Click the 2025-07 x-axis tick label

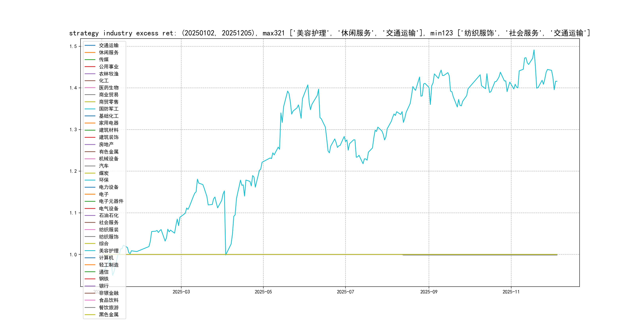345,292
